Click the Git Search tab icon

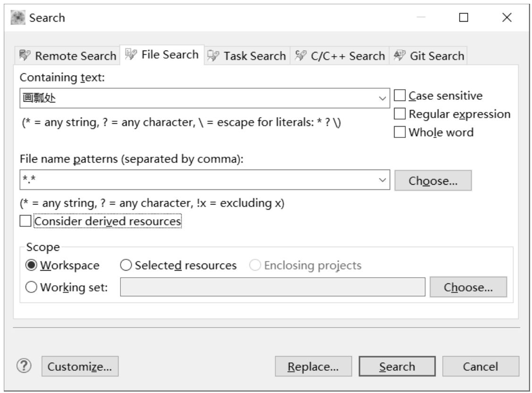coord(400,56)
